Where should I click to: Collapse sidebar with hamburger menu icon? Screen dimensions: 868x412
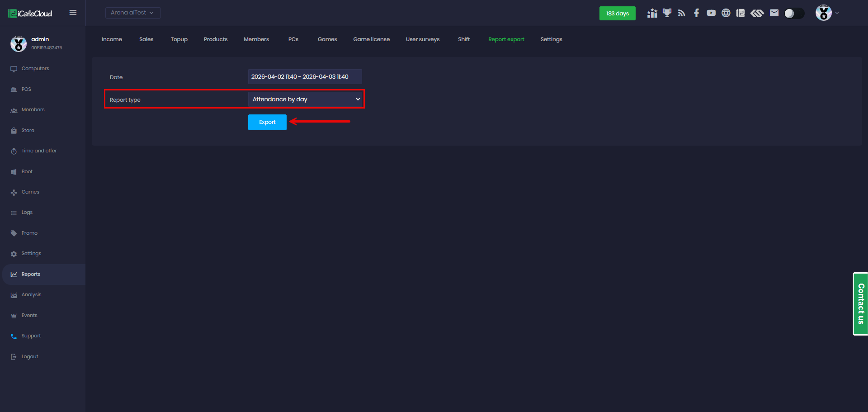(73, 13)
